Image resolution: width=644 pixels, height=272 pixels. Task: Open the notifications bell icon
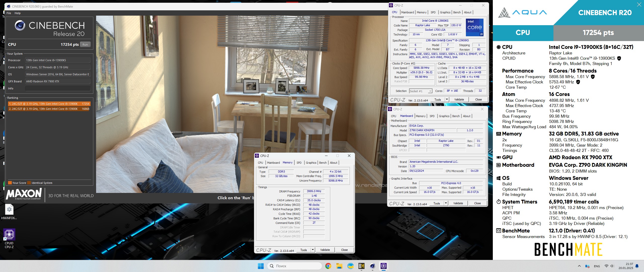[x=637, y=266]
